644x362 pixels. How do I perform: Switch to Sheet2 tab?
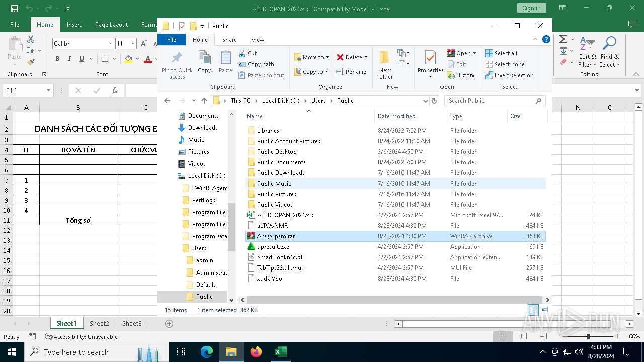(99, 323)
